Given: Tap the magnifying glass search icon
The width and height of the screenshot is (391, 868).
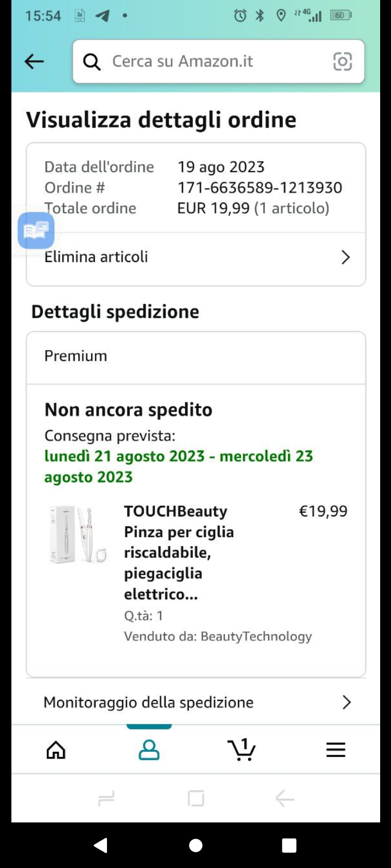Looking at the screenshot, I should (x=92, y=62).
